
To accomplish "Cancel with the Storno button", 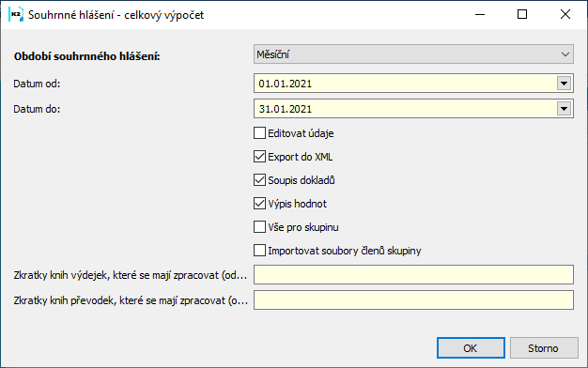I will coord(544,348).
